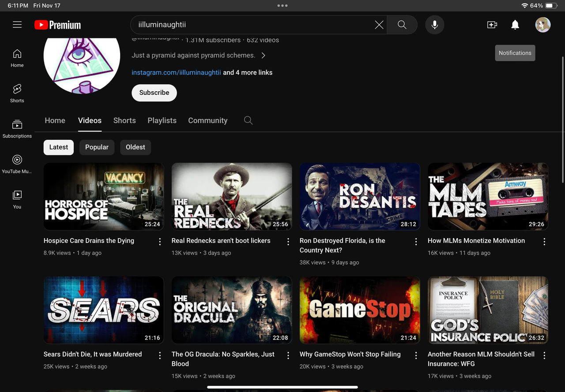Open options for Ron Destroyed Florida video
The height and width of the screenshot is (392, 565).
416,242
